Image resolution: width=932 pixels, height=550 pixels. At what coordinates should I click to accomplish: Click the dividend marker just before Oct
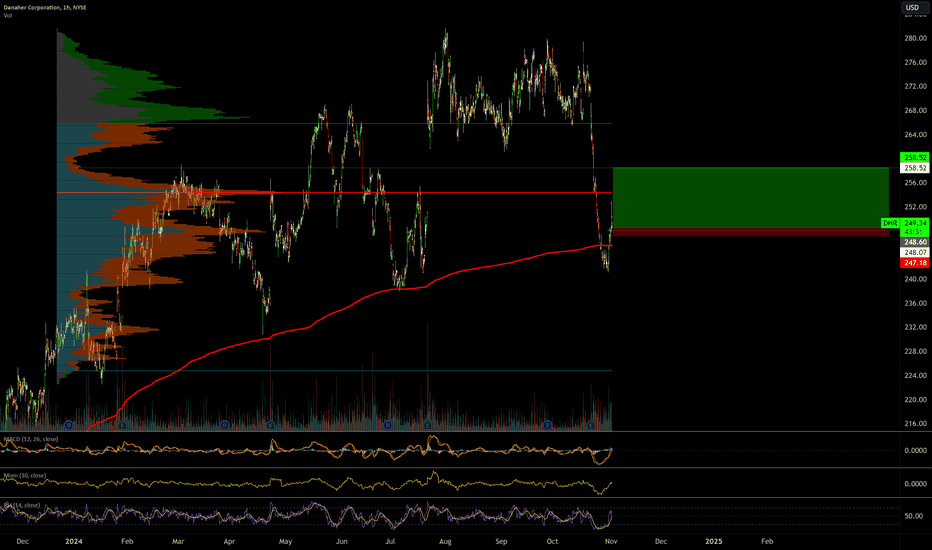(x=548, y=425)
